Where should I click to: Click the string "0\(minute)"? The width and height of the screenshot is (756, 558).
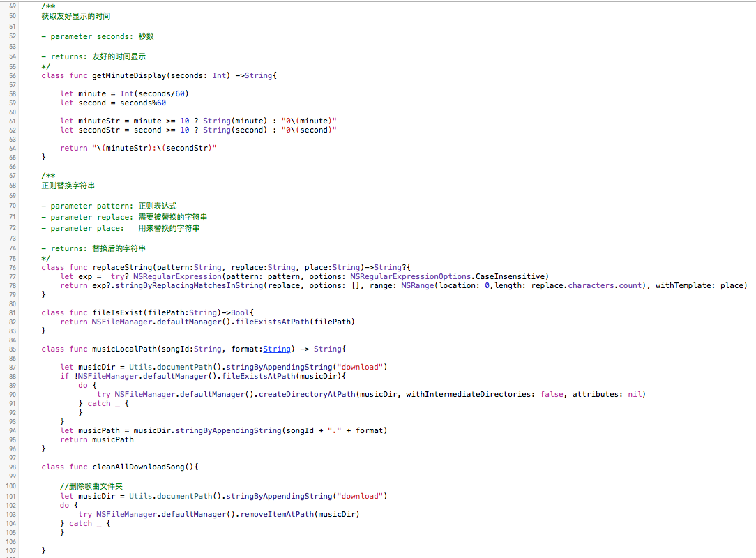tap(309, 121)
